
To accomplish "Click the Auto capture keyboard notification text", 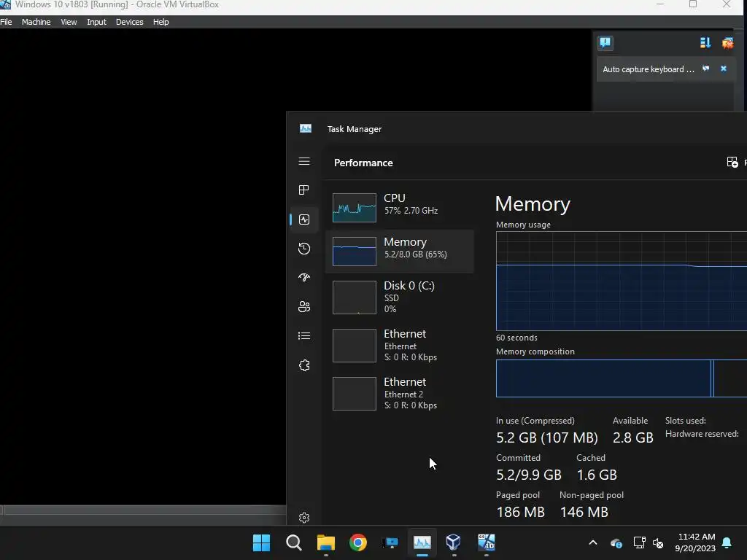I will (649, 69).
